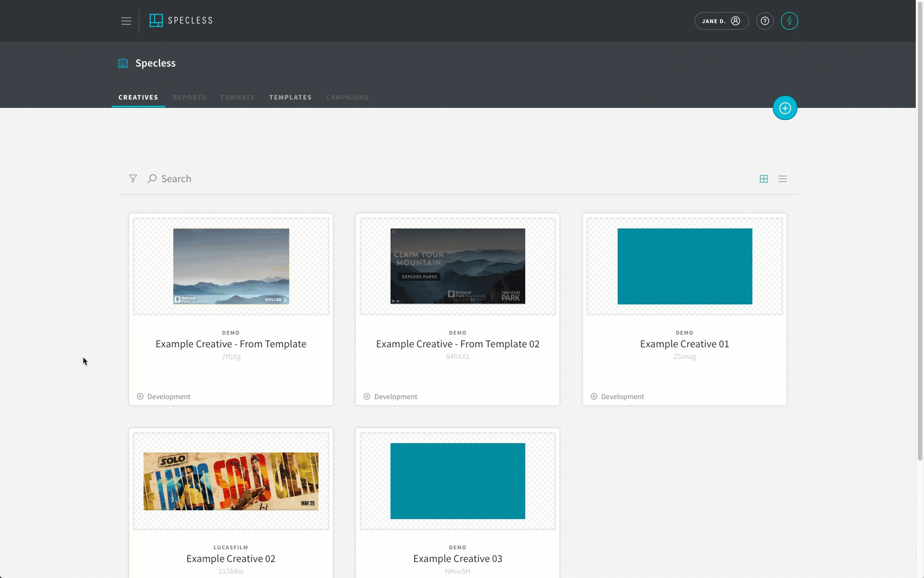Viewport: 924px width, 578px height.
Task: Switch to list view
Action: [x=783, y=179]
